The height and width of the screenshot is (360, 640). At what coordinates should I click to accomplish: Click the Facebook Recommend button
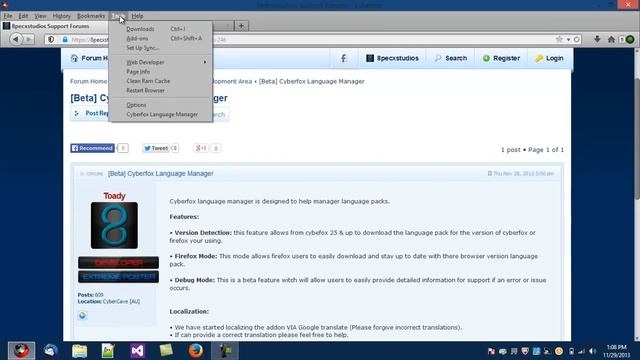(x=92, y=148)
